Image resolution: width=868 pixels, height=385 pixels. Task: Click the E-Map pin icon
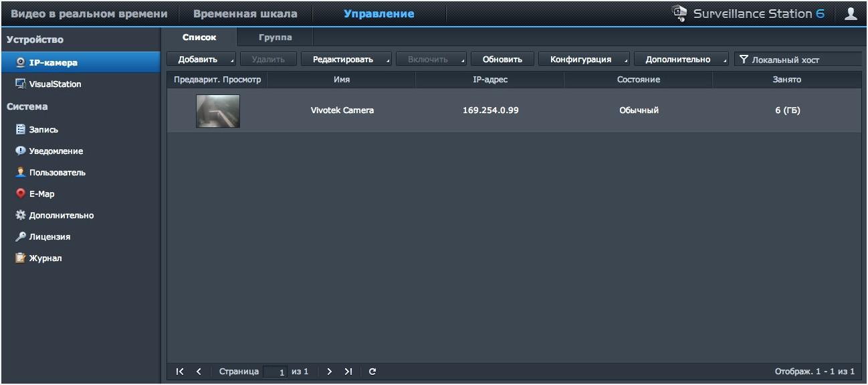coord(21,194)
